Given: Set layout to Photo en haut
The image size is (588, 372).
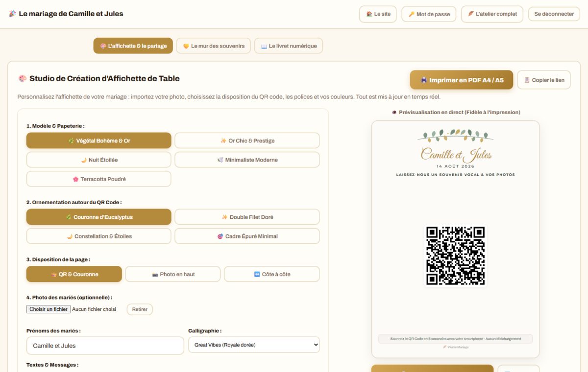Looking at the screenshot, I should (x=173, y=274).
